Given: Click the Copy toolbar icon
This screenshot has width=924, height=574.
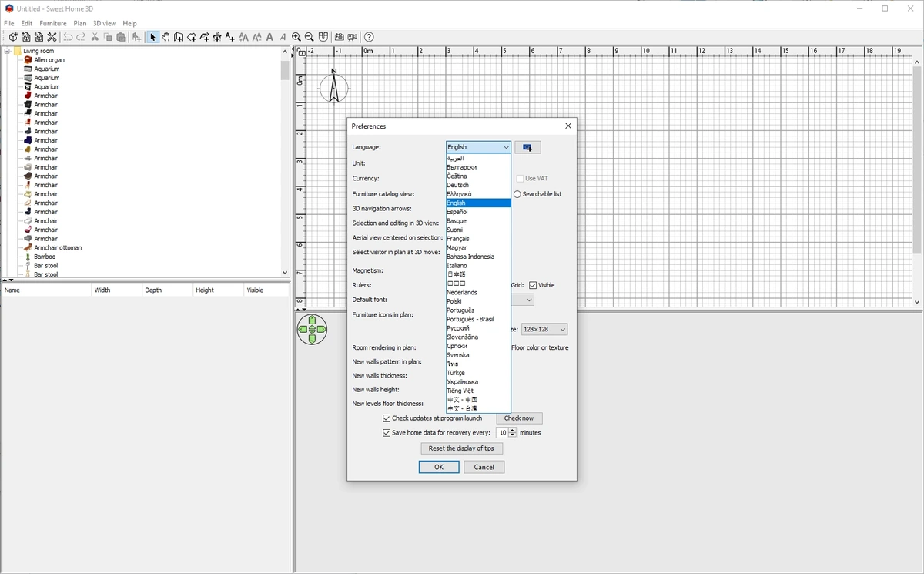Looking at the screenshot, I should click(108, 37).
